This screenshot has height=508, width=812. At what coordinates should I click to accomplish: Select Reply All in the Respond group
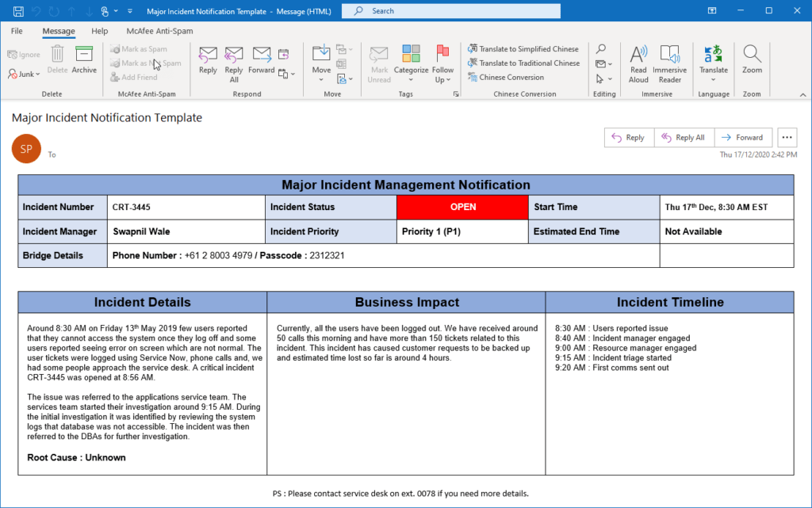233,62
